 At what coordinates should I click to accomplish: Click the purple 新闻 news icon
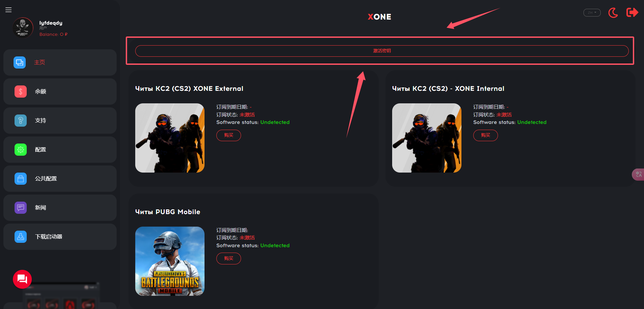(x=21, y=208)
